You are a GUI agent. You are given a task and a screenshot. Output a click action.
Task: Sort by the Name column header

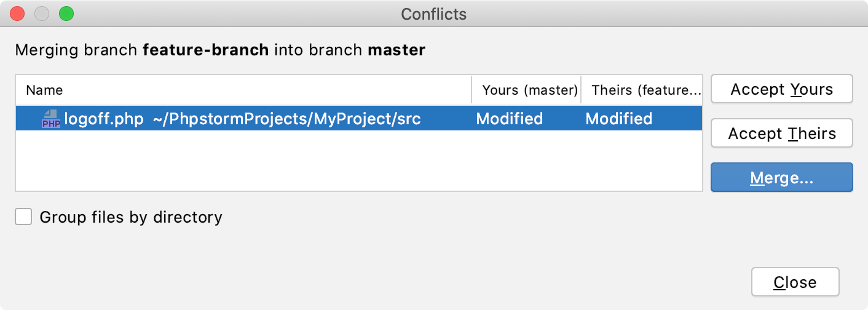pyautogui.click(x=243, y=90)
